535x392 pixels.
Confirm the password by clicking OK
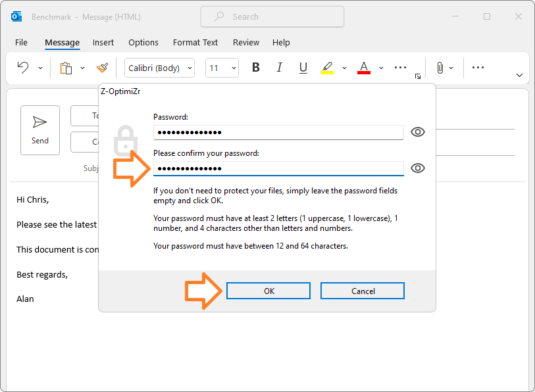[268, 290]
